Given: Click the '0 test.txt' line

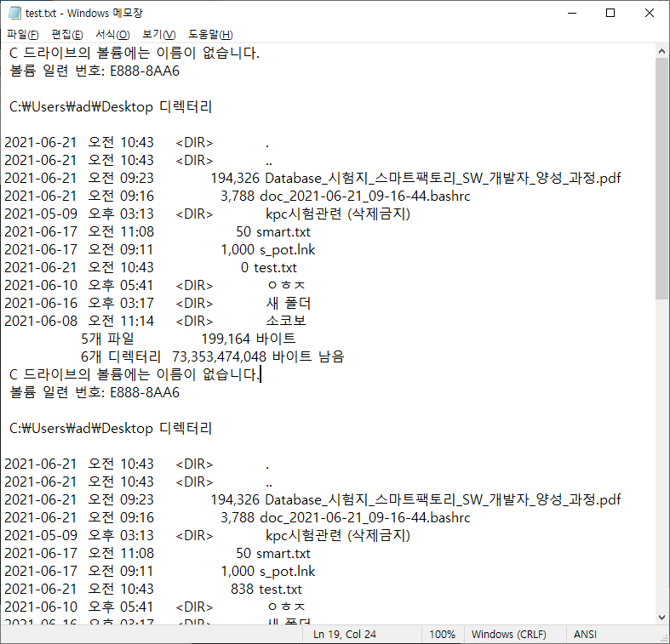Looking at the screenshot, I should [151, 268].
